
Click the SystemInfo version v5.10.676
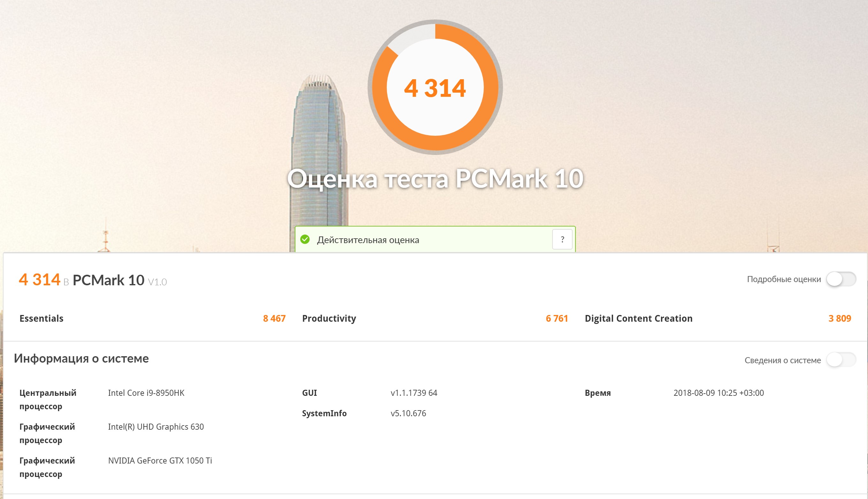pos(408,413)
